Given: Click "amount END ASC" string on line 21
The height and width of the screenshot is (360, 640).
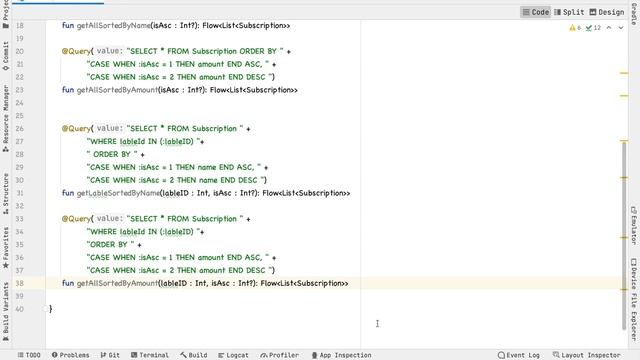Looking at the screenshot, I should pos(178,64).
